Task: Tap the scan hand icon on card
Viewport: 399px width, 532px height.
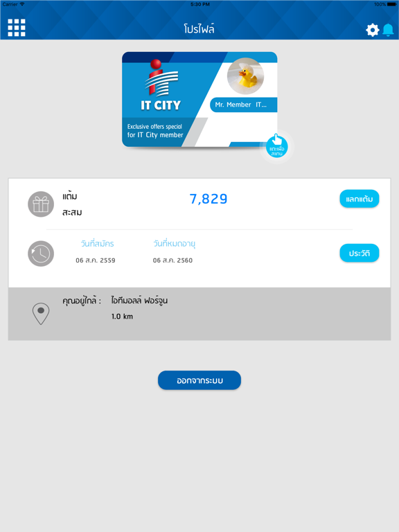Action: tap(276, 146)
